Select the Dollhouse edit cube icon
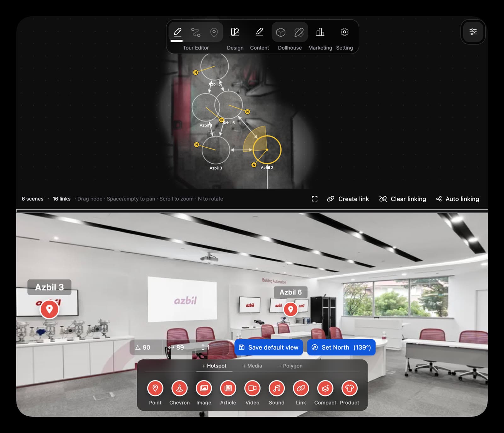This screenshot has height=433, width=504. click(299, 32)
